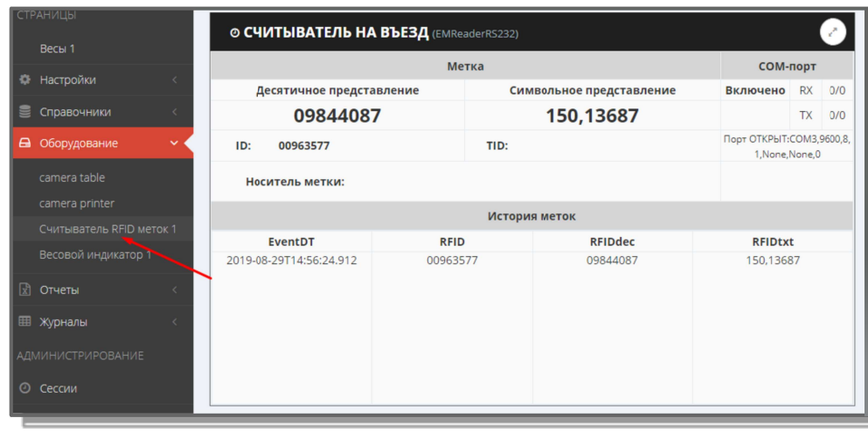Click the EventDT column header
The height and width of the screenshot is (432, 868).
pyautogui.click(x=291, y=241)
